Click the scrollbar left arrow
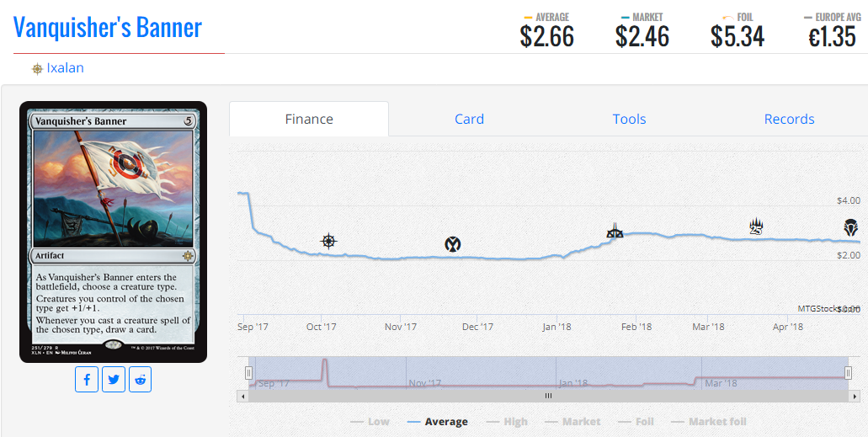 (242, 396)
